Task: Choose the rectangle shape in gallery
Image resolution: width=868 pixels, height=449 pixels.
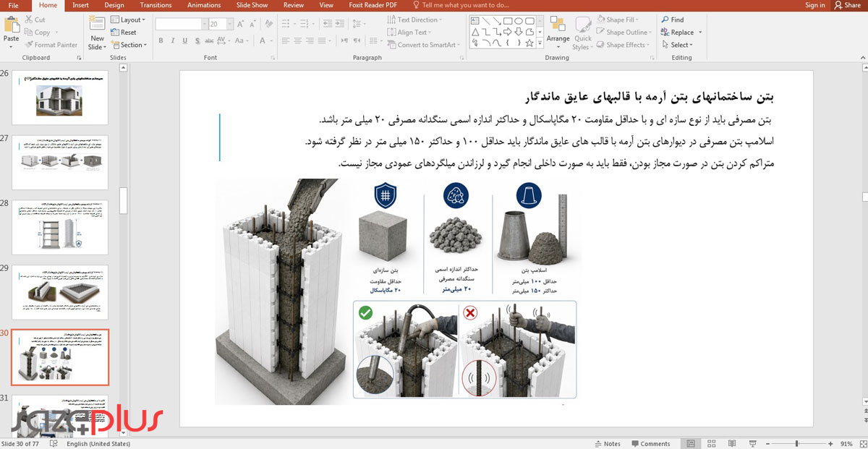Action: click(508, 21)
